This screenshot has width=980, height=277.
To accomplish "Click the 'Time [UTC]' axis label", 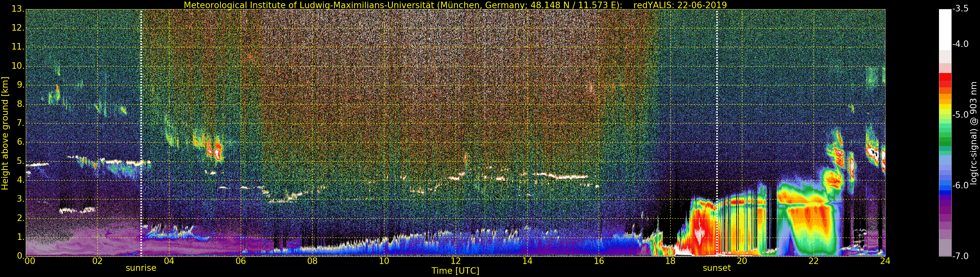I will [x=455, y=270].
